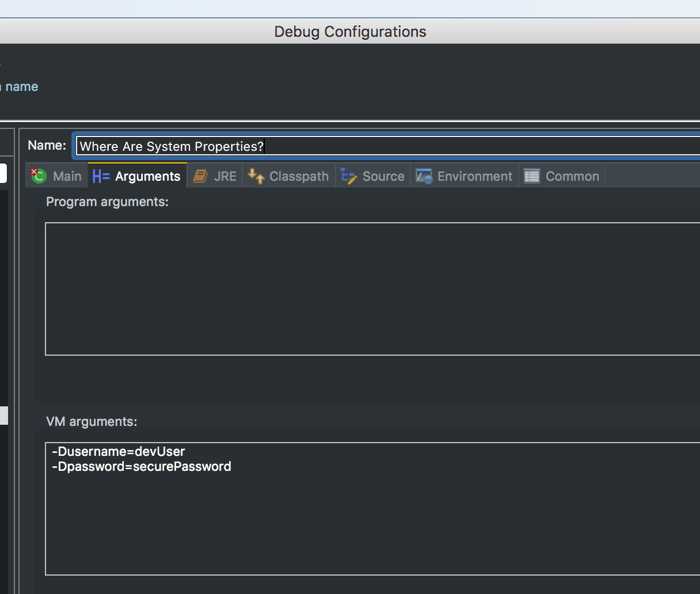The image size is (700, 594).
Task: Click the Java application icon on the Main tab
Action: (x=38, y=176)
